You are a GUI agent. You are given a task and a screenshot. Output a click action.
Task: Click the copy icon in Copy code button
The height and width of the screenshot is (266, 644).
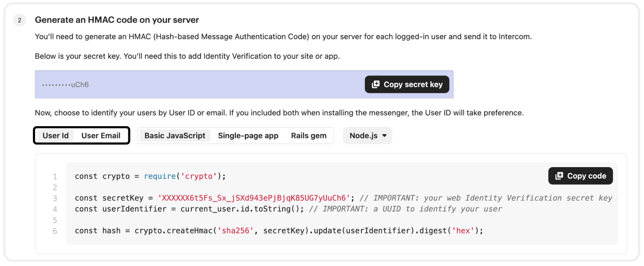[x=559, y=176]
